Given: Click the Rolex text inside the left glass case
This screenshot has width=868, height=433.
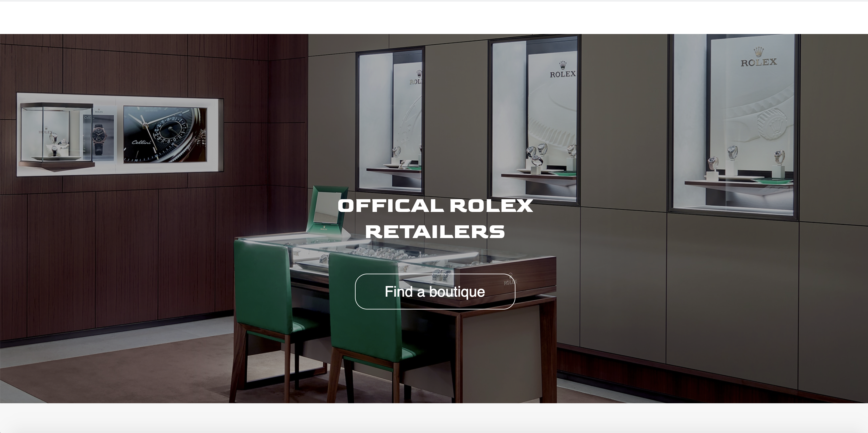Looking at the screenshot, I should pyautogui.click(x=46, y=132).
